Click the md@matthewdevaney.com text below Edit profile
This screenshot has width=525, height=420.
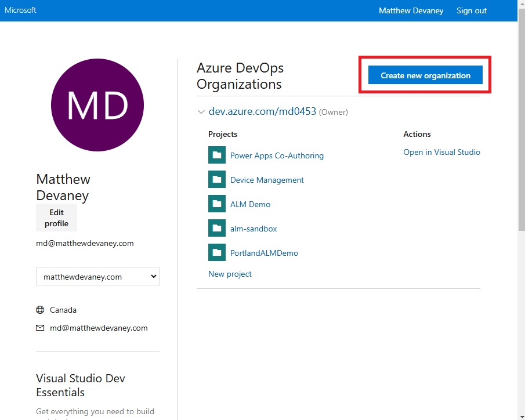click(85, 243)
